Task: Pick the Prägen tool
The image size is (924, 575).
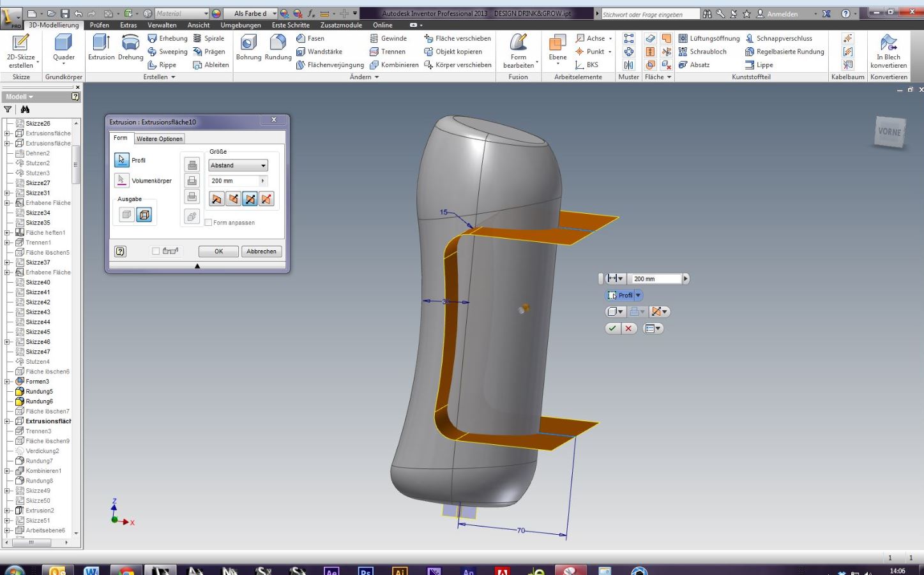Action: [x=209, y=52]
